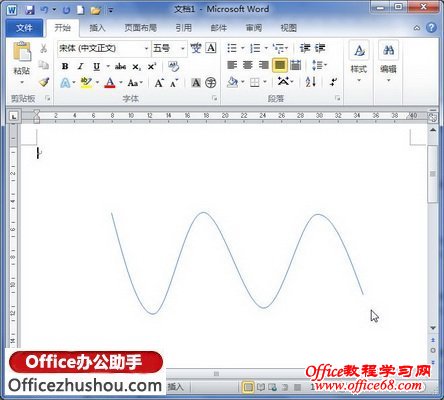Switch to the 审阅 tab

[254, 28]
